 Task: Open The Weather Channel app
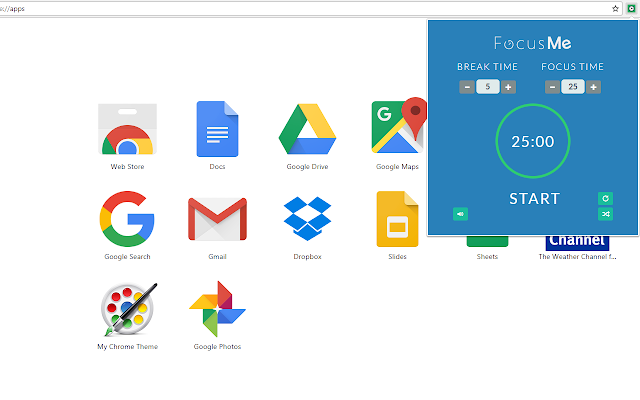click(x=577, y=242)
